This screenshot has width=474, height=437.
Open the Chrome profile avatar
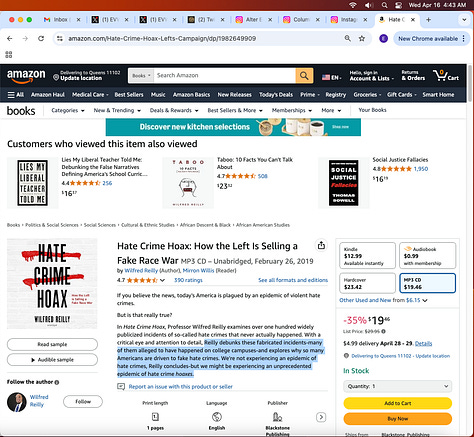coord(384,39)
